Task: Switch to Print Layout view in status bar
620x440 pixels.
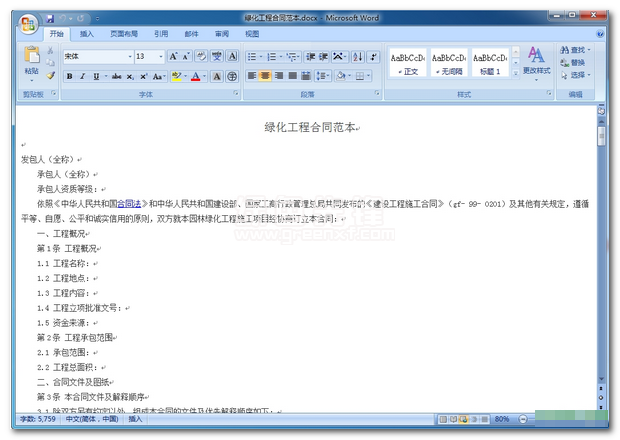Action: click(x=443, y=419)
